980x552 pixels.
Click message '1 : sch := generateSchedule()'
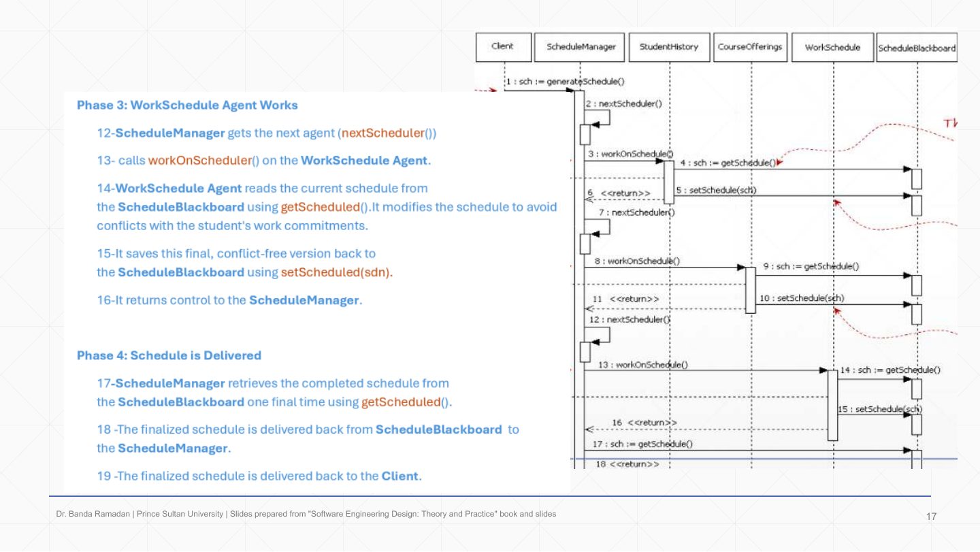point(565,82)
